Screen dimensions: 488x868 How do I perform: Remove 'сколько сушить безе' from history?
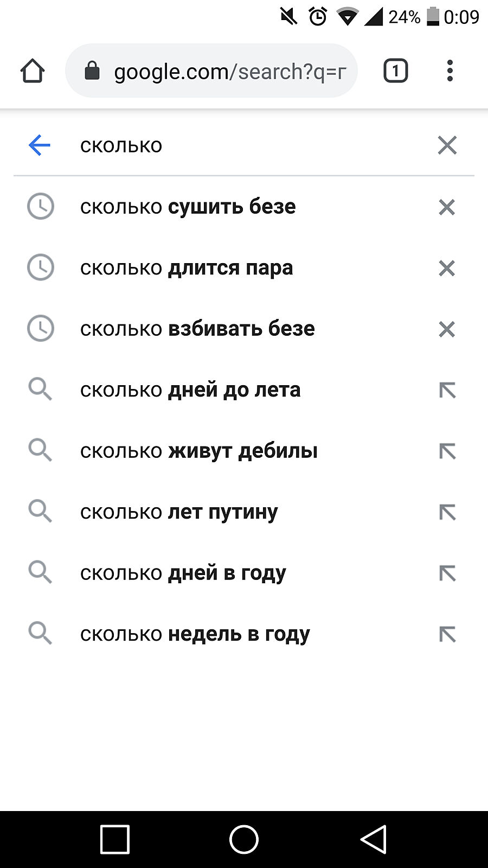point(447,207)
